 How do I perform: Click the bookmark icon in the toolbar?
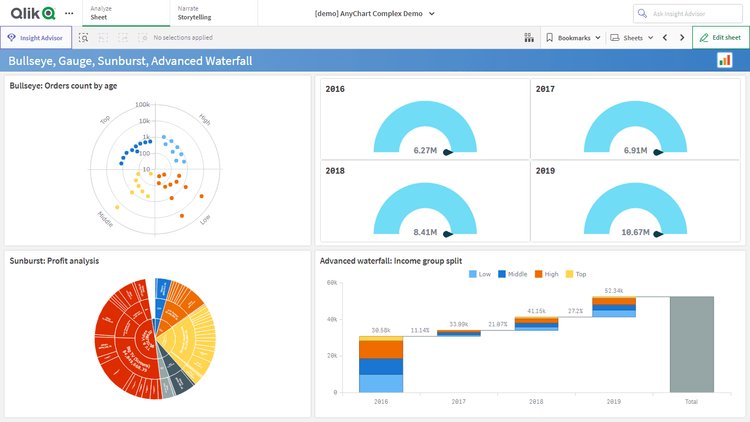[549, 37]
